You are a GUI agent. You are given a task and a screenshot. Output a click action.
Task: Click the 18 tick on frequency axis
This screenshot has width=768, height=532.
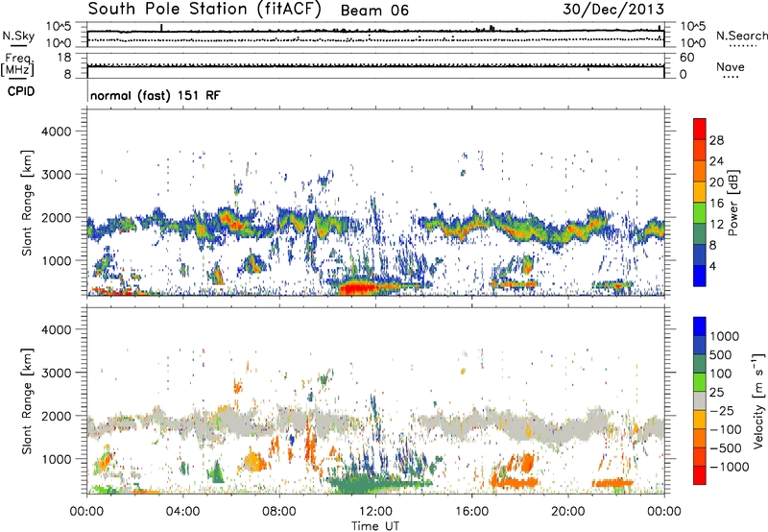(64, 58)
